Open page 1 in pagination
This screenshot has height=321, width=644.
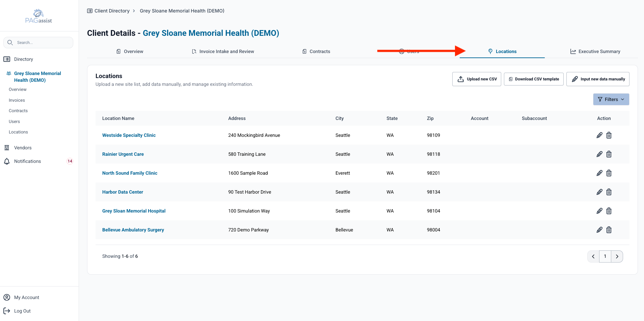coord(605,256)
